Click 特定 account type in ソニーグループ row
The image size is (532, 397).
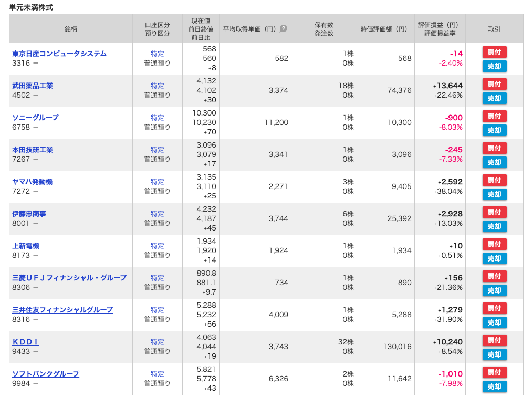(157, 118)
